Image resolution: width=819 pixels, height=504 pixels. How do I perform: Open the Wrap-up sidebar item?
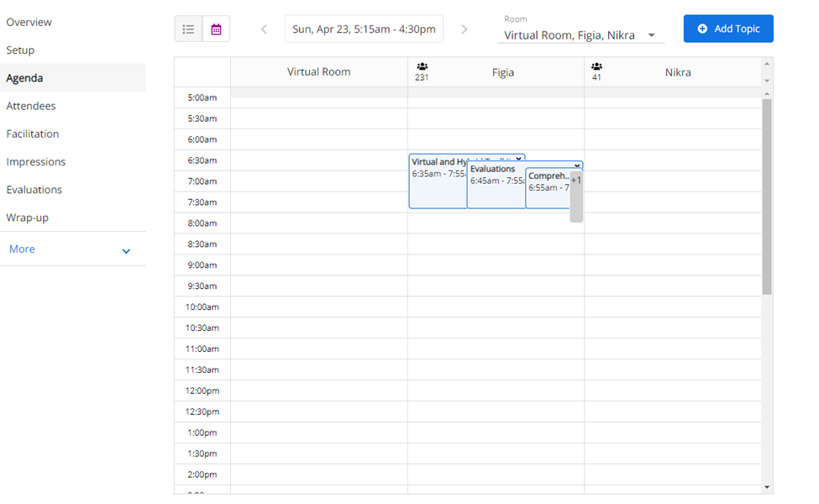28,218
